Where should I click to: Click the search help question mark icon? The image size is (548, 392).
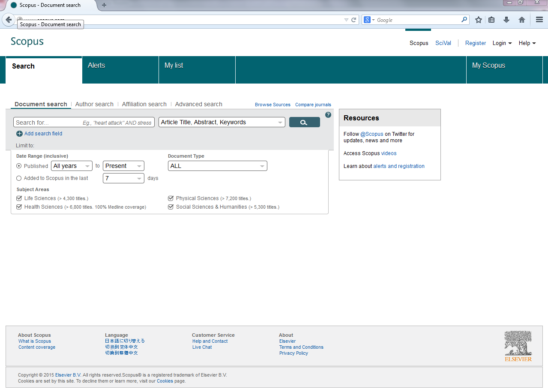pos(328,115)
